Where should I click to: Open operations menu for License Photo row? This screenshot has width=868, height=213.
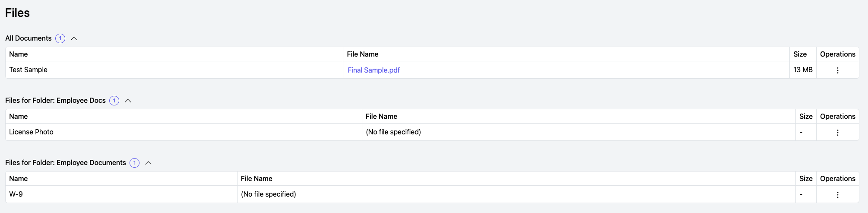pyautogui.click(x=837, y=132)
